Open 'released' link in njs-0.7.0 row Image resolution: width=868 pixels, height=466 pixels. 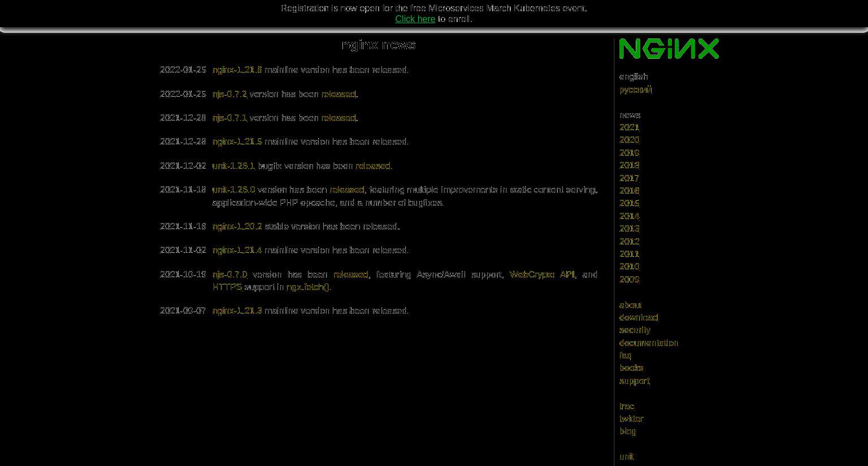351,274
